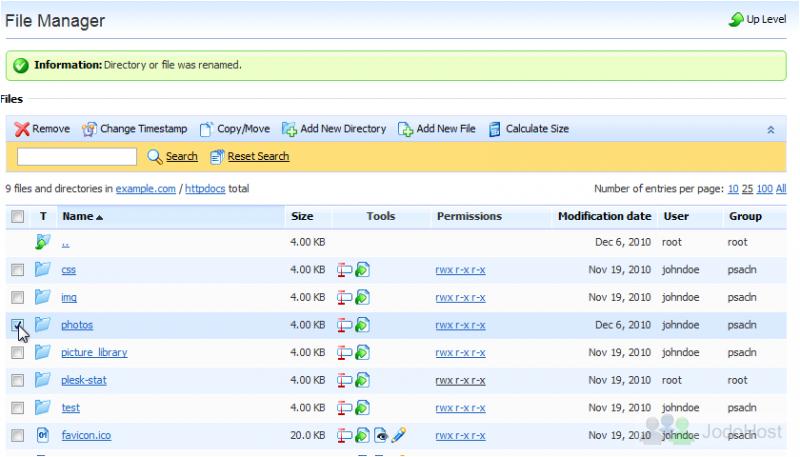
Task: Open the test directory link
Action: pyautogui.click(x=70, y=408)
